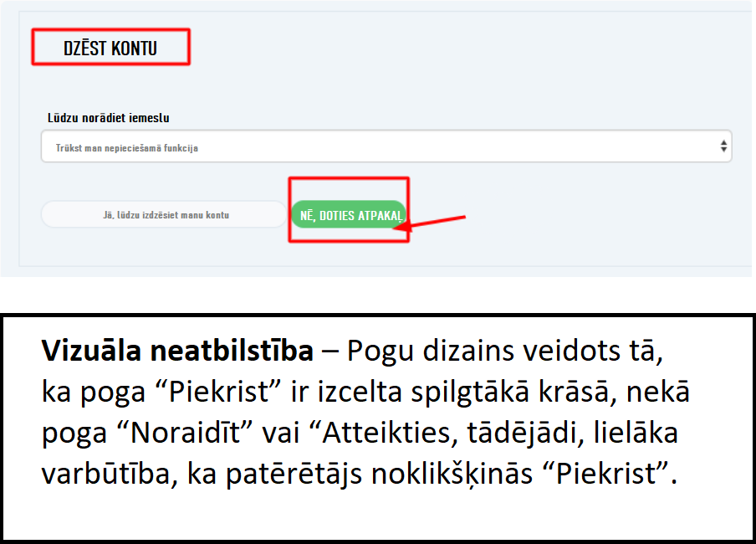Image resolution: width=756 pixels, height=544 pixels.
Task: Click the bold Vizuāla neatbilstība text
Action: point(176,352)
